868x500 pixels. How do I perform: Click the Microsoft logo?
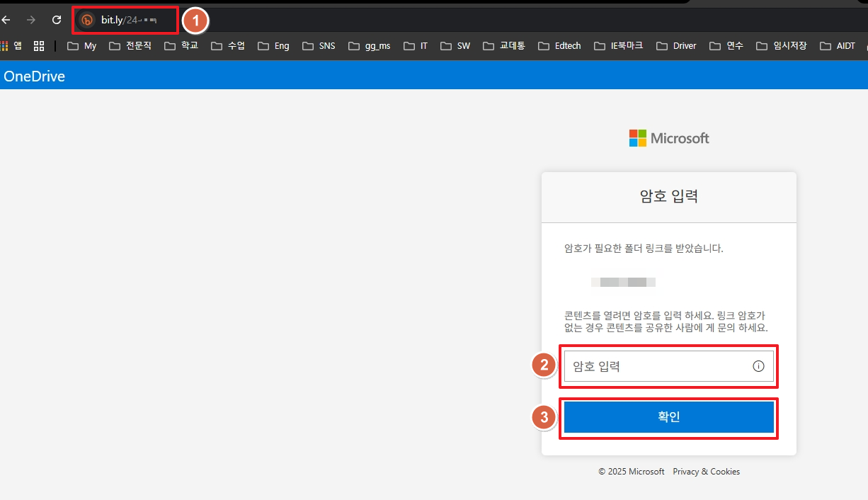coord(669,138)
